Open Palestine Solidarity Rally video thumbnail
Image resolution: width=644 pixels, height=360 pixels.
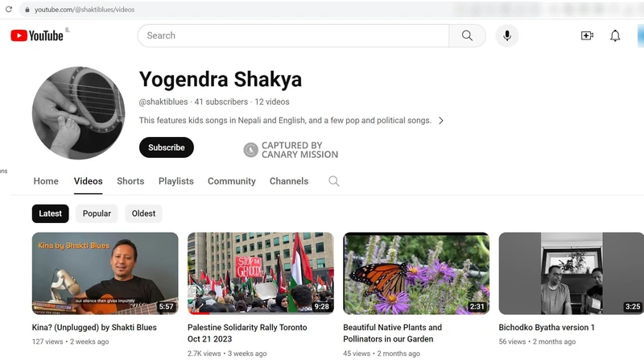tap(261, 273)
